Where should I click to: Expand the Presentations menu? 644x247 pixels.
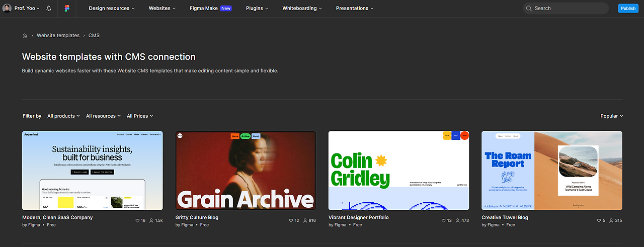[355, 9]
